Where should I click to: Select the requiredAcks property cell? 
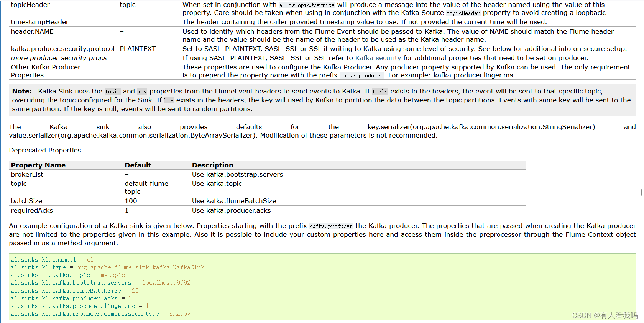click(32, 210)
